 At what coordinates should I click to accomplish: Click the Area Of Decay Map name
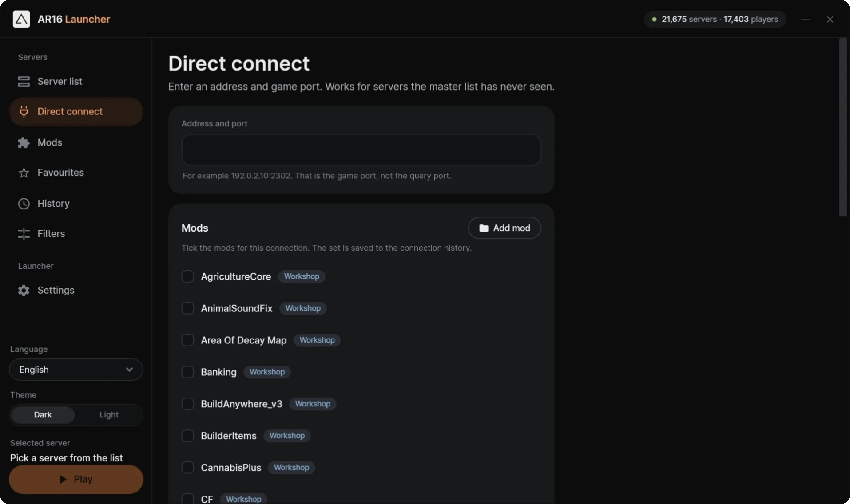243,340
